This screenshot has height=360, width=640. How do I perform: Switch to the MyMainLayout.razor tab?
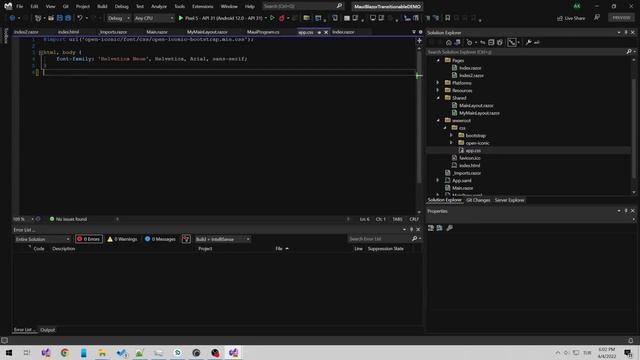tap(207, 32)
